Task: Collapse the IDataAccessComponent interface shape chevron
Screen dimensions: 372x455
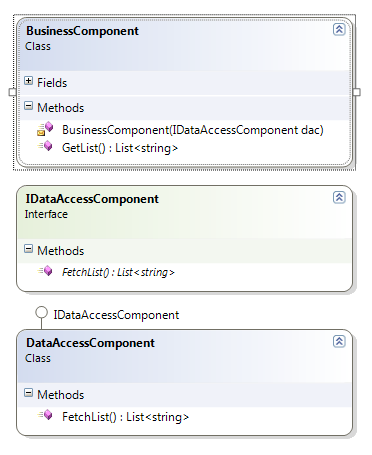Action: 339,198
